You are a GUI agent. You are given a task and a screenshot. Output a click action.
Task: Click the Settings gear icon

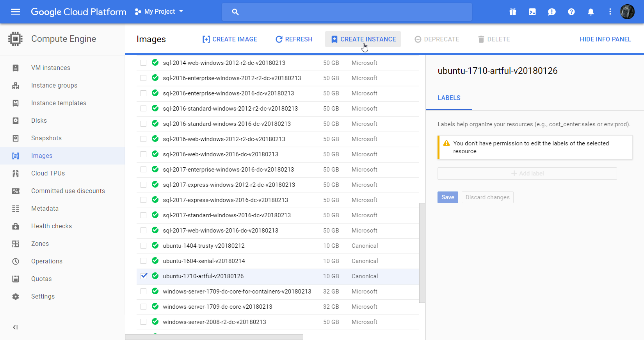(x=16, y=297)
